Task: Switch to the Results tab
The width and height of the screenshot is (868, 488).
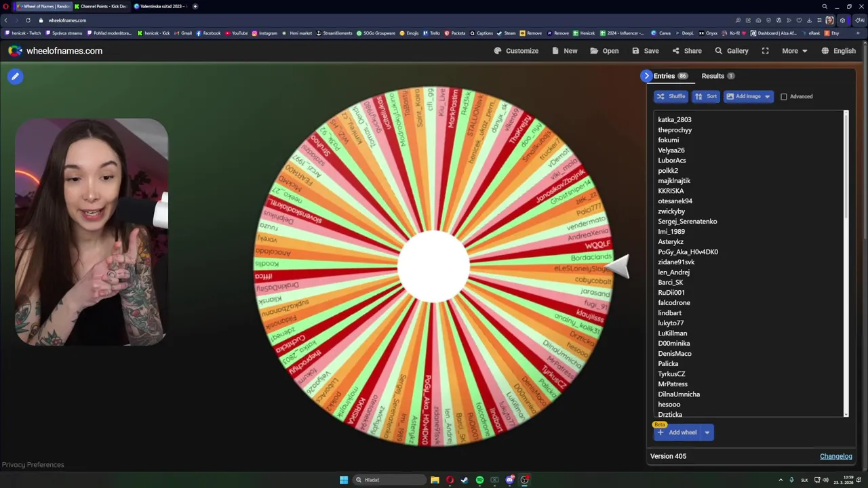Action: (717, 76)
